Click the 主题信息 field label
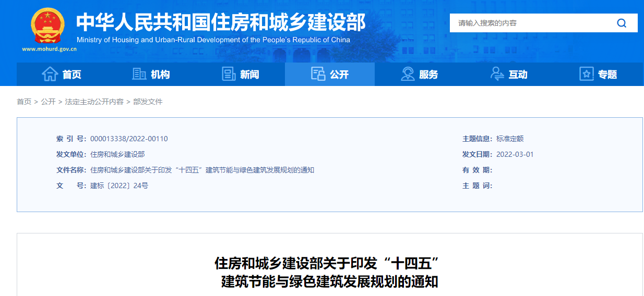 pyautogui.click(x=478, y=139)
